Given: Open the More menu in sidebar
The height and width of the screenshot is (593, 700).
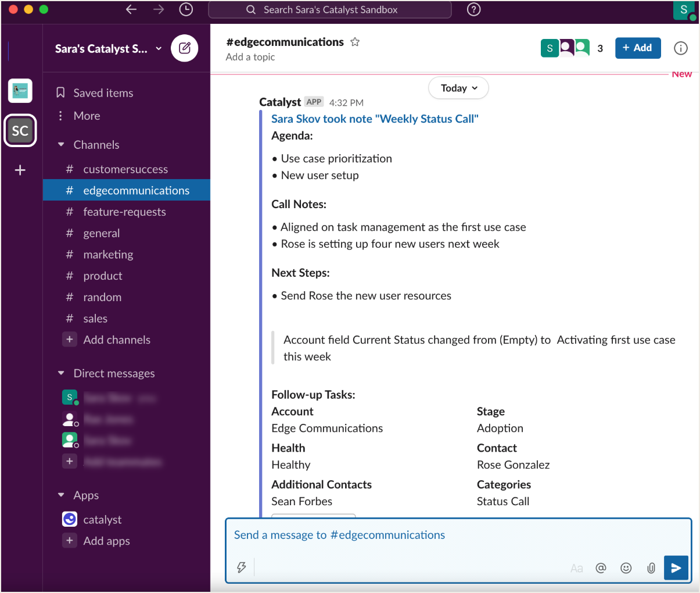Looking at the screenshot, I should click(x=87, y=116).
